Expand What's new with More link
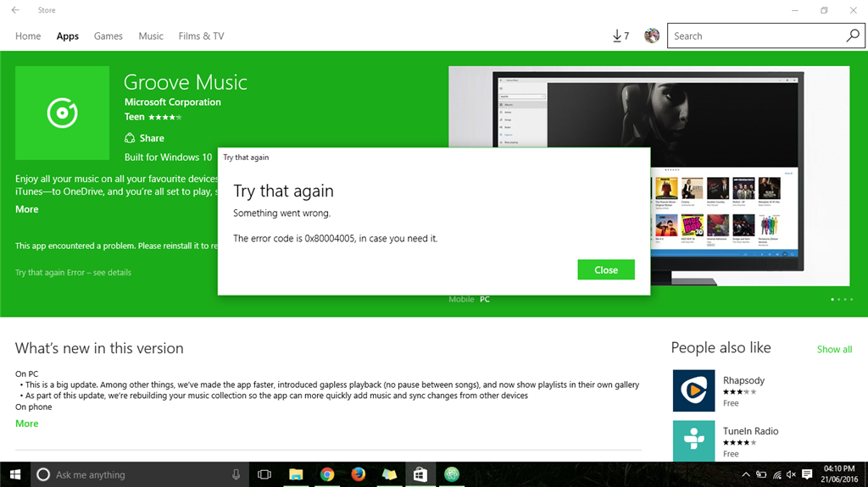This screenshot has height=487, width=868. click(26, 423)
